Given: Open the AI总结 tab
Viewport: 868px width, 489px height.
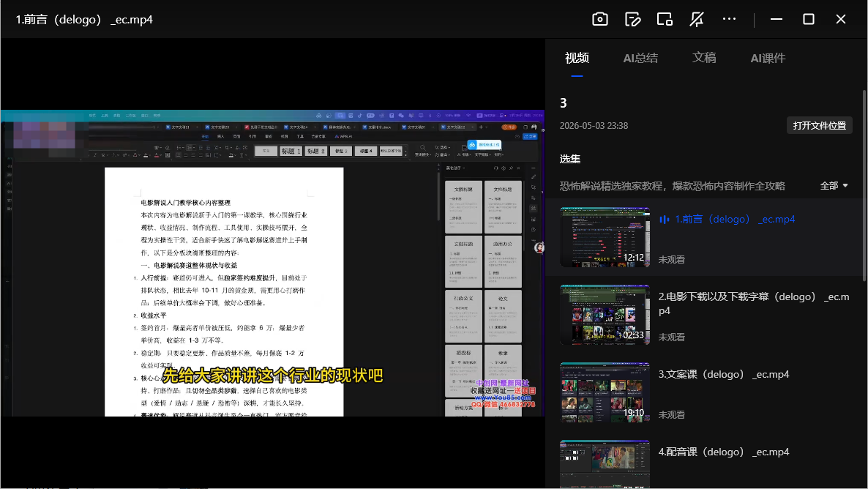Looking at the screenshot, I should pos(640,58).
